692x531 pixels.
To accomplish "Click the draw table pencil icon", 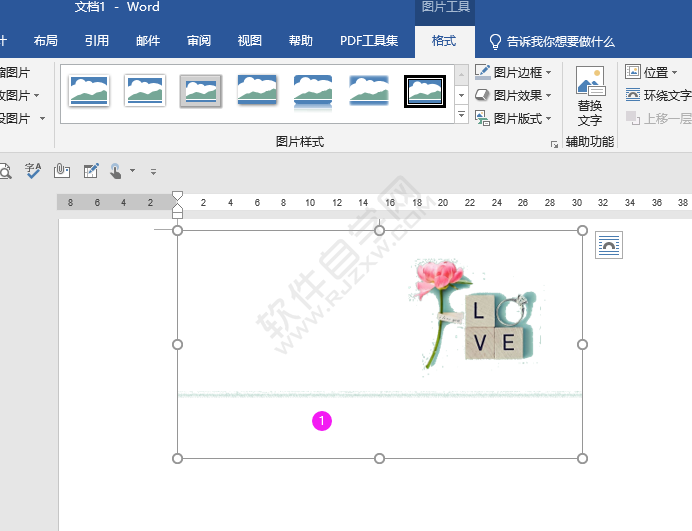I will (x=91, y=171).
